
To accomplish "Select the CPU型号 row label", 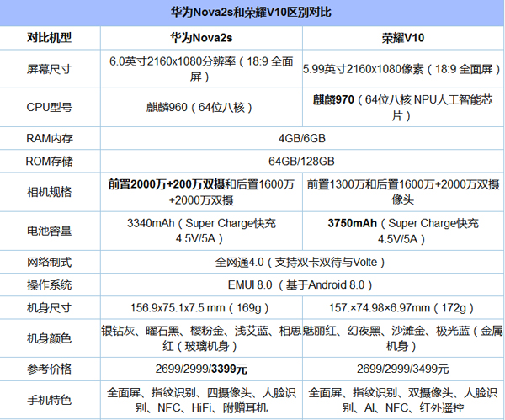I will [x=50, y=107].
